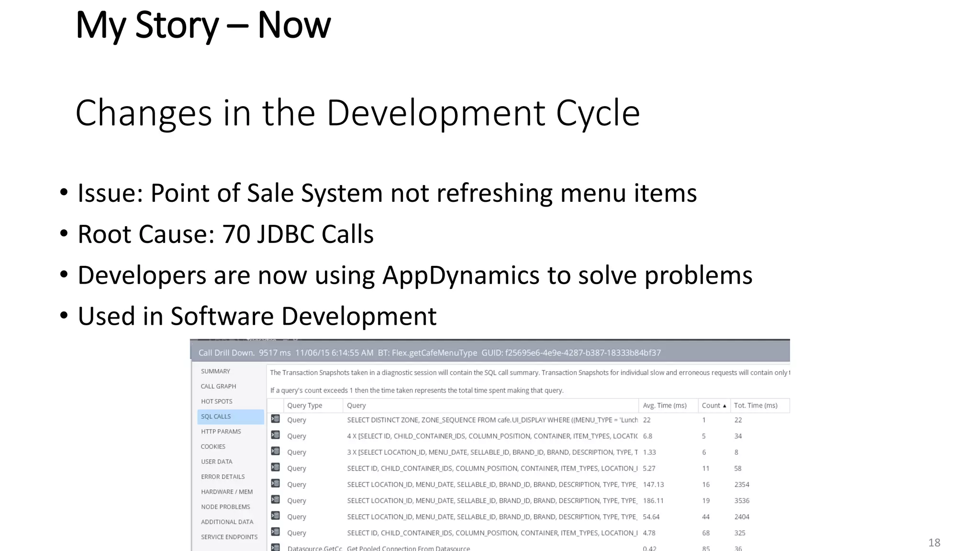Sort by the Query Type column header
Viewport: 980px width, 551px height.
coord(313,406)
